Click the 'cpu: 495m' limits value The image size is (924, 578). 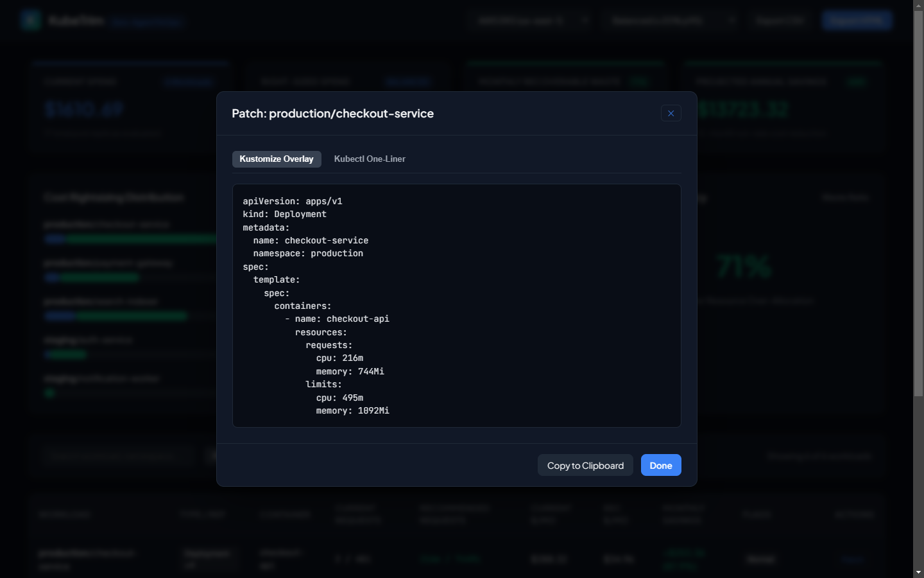pyautogui.click(x=339, y=398)
